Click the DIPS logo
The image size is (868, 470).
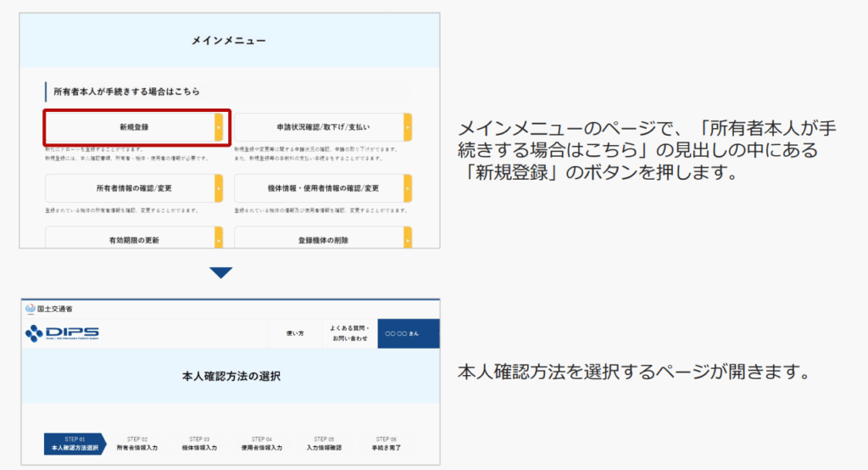[x=62, y=333]
